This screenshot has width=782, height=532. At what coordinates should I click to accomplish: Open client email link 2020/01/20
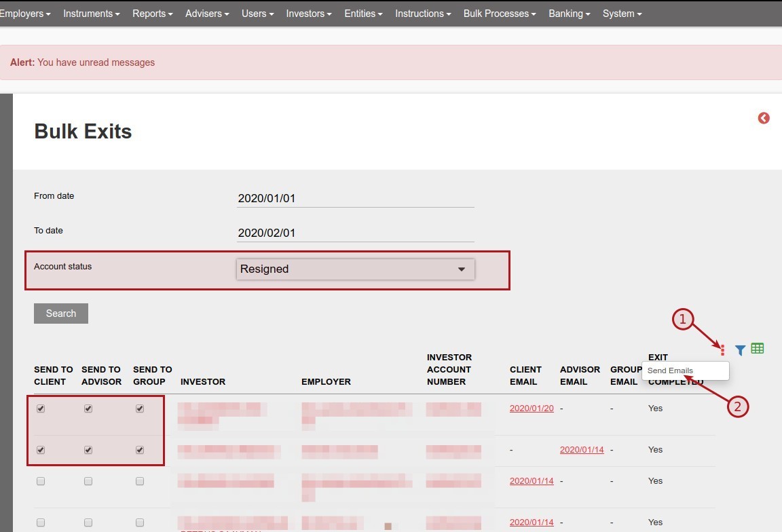[532, 408]
